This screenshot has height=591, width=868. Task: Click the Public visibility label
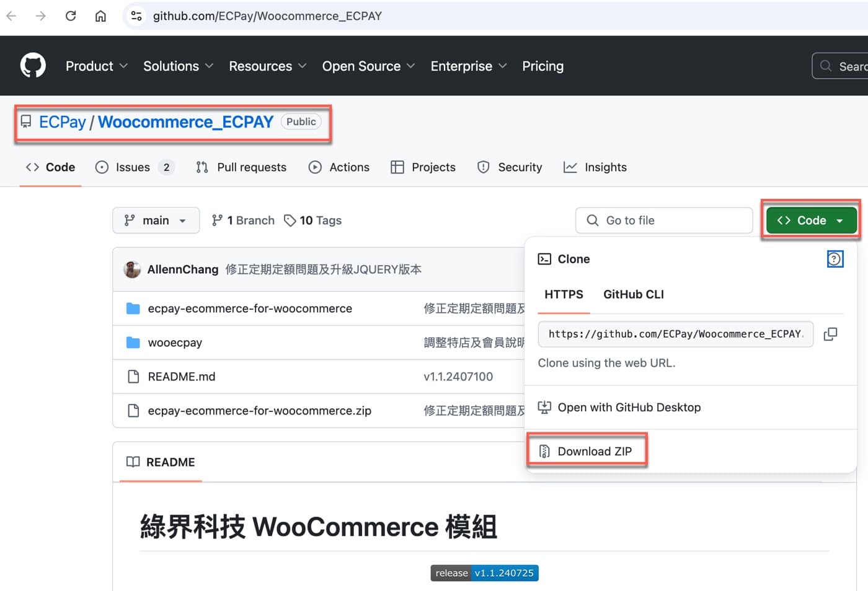pyautogui.click(x=301, y=121)
